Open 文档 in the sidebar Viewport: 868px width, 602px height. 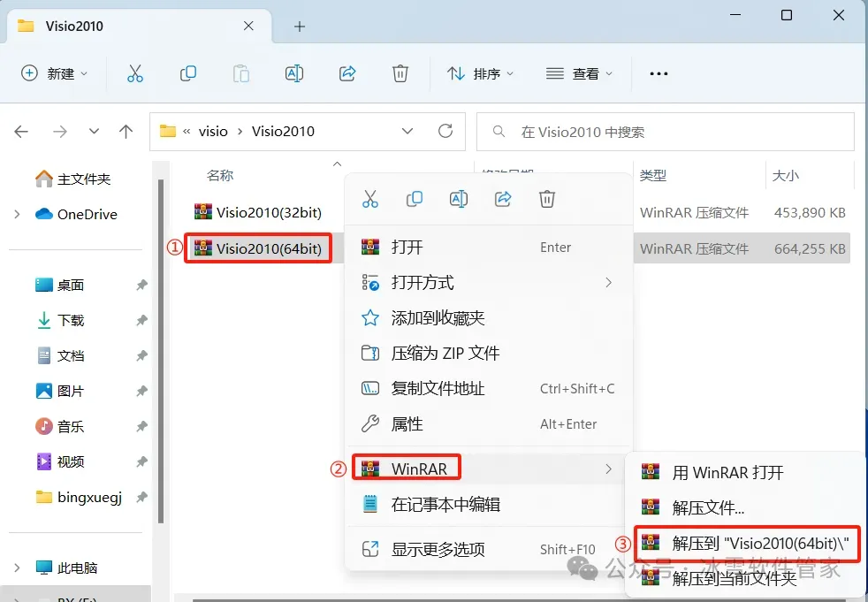71,355
